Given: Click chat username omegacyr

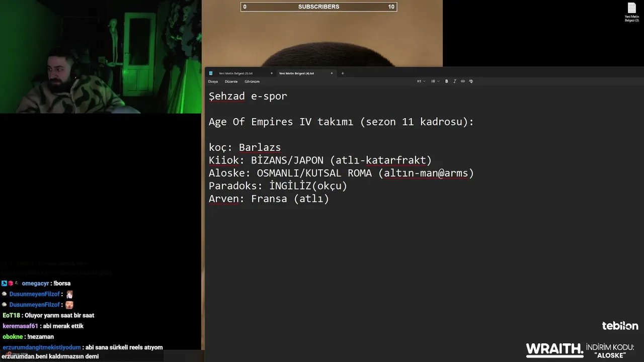Looking at the screenshot, I should (x=35, y=284).
